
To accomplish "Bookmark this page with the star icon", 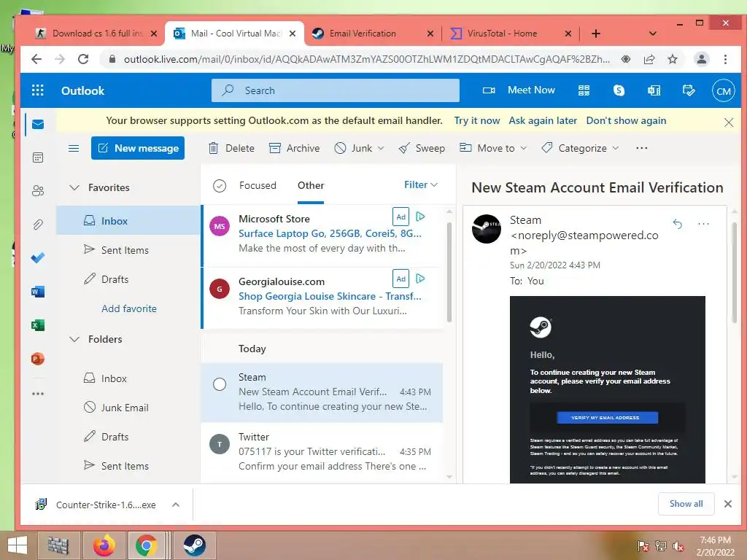I will 672,59.
